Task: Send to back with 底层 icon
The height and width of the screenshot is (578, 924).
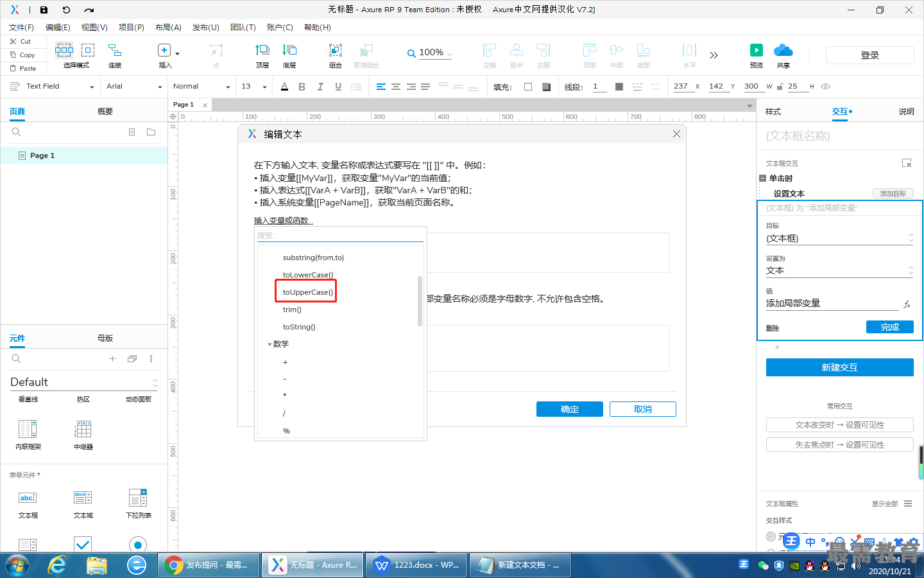Action: [289, 50]
